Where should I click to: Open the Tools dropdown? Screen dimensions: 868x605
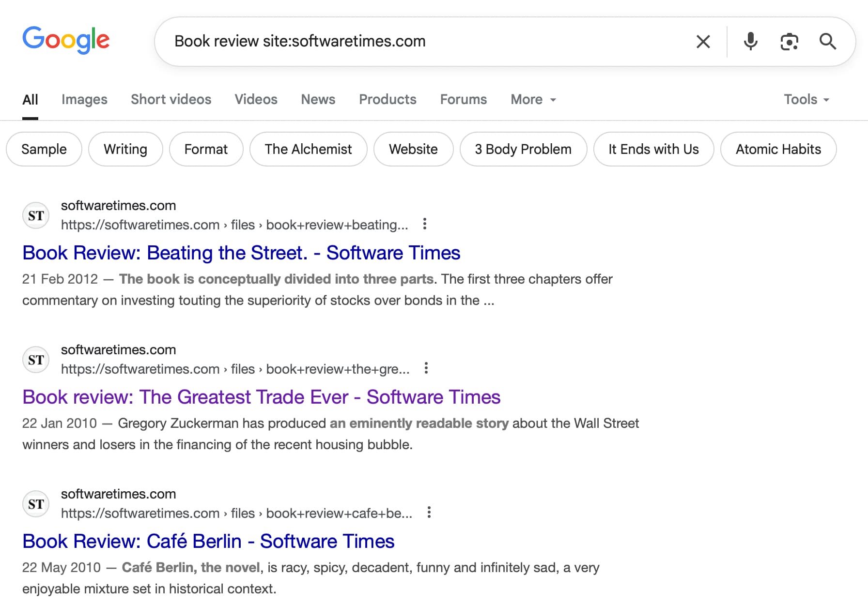806,99
